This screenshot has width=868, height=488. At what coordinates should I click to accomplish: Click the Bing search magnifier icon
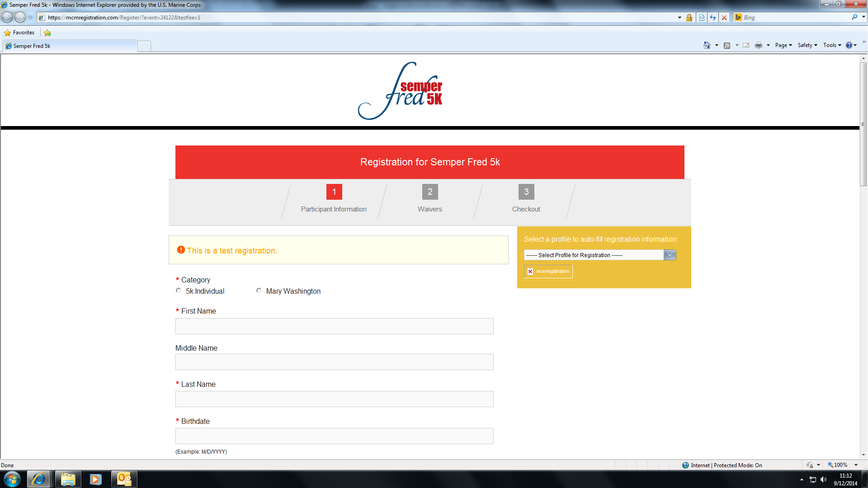(854, 17)
